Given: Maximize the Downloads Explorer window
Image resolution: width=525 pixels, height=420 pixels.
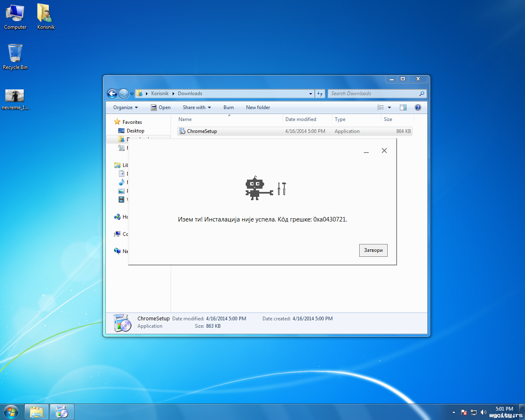Looking at the screenshot, I should coord(403,79).
